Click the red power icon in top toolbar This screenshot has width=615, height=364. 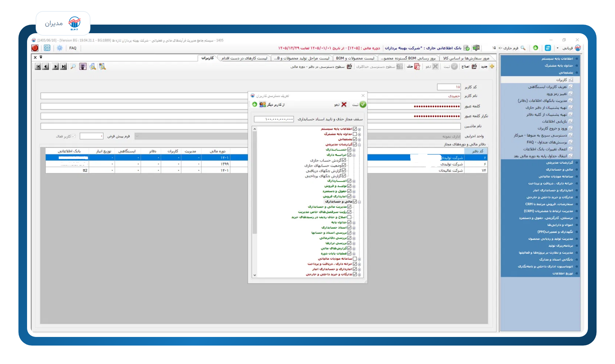(35, 48)
